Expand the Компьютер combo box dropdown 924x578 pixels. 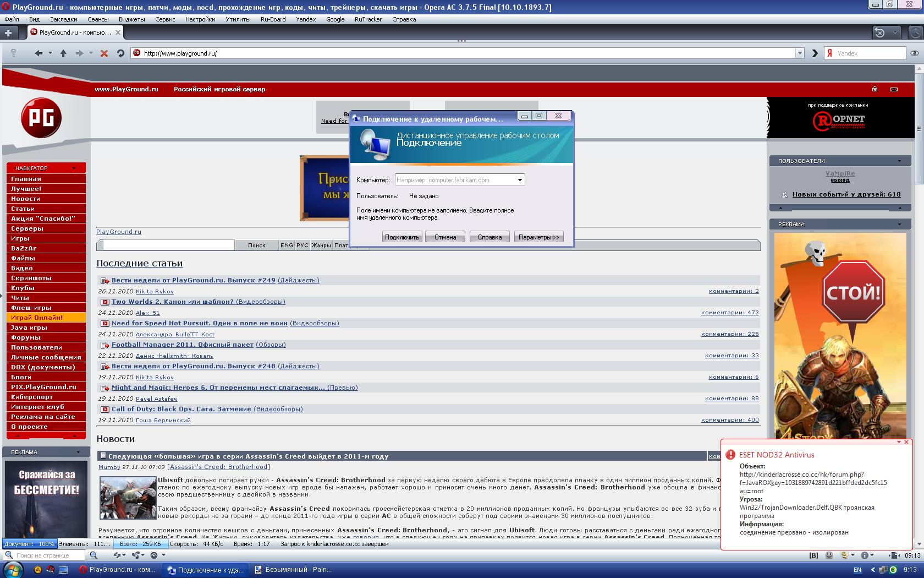click(520, 180)
